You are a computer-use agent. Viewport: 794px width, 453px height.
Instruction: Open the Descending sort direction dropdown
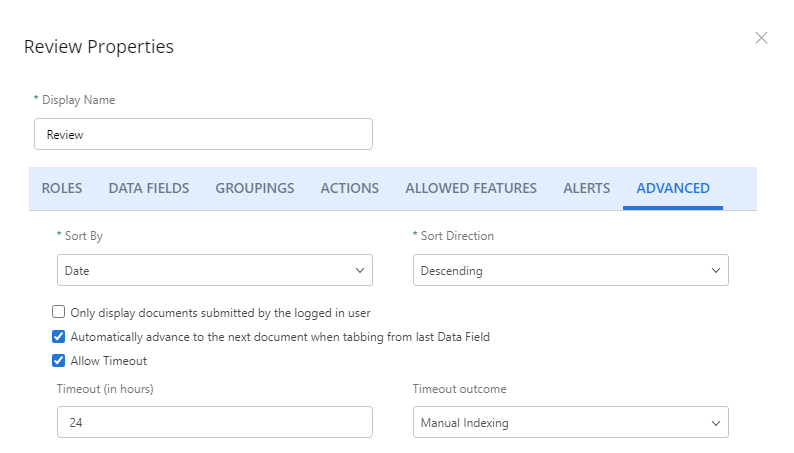coord(571,270)
